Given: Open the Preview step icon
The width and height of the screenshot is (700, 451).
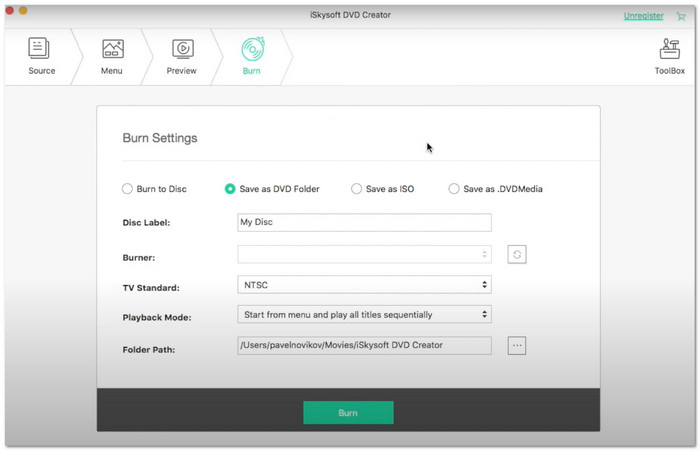Looking at the screenshot, I should [x=183, y=49].
